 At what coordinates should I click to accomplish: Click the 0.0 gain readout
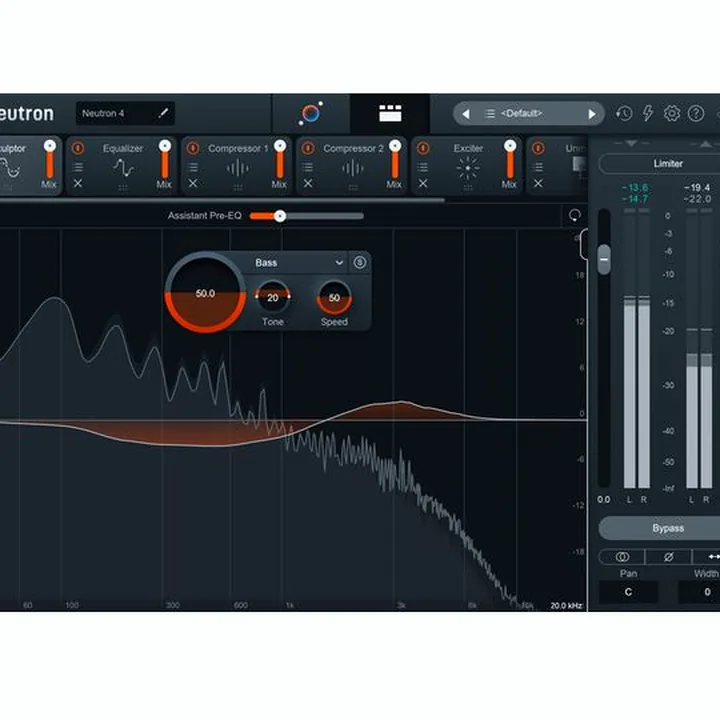(604, 500)
